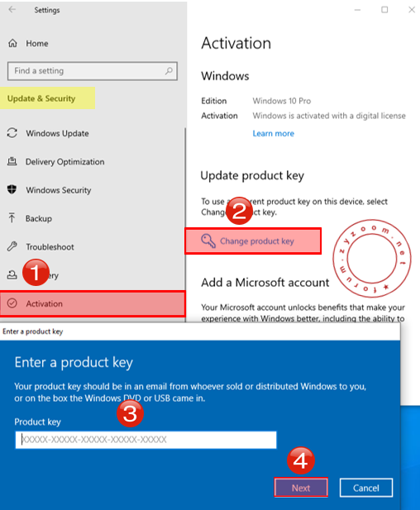Click the Activation checkmark circle icon

[12, 303]
